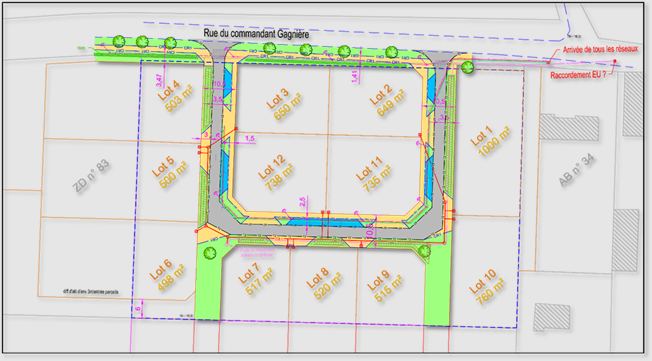652x361 pixels.
Task: Click the Lot 2 649 m² label
Action: 387,101
